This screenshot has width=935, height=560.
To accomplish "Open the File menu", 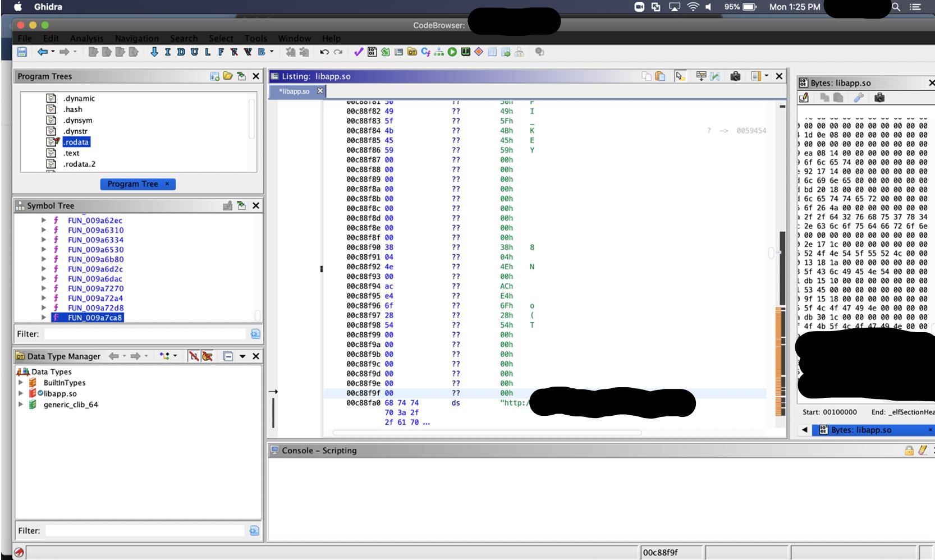I will coord(25,38).
